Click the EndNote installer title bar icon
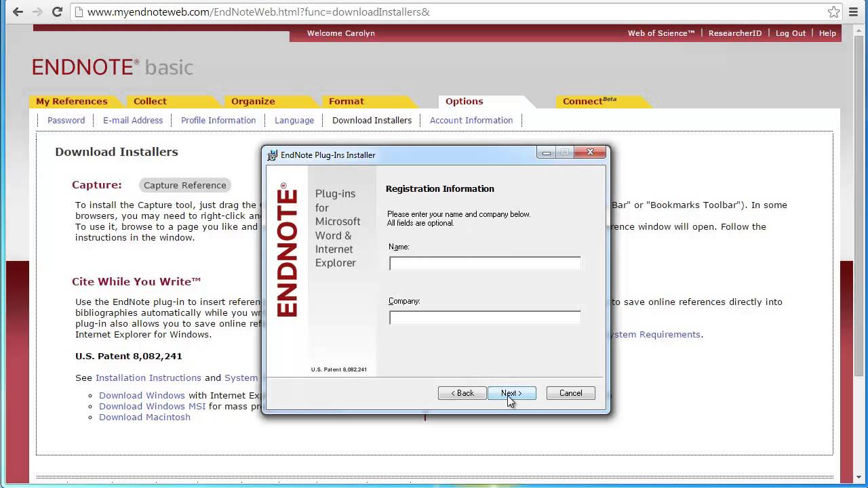Image resolution: width=868 pixels, height=488 pixels. pyautogui.click(x=273, y=155)
